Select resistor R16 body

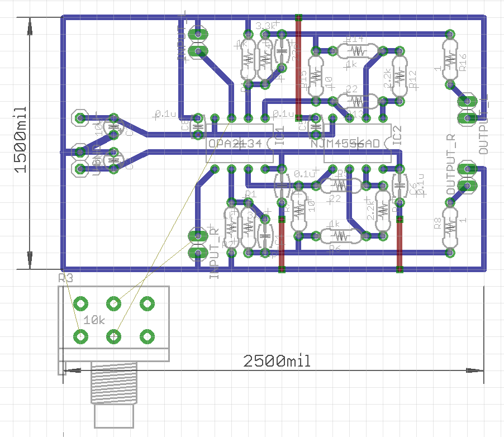click(x=450, y=60)
